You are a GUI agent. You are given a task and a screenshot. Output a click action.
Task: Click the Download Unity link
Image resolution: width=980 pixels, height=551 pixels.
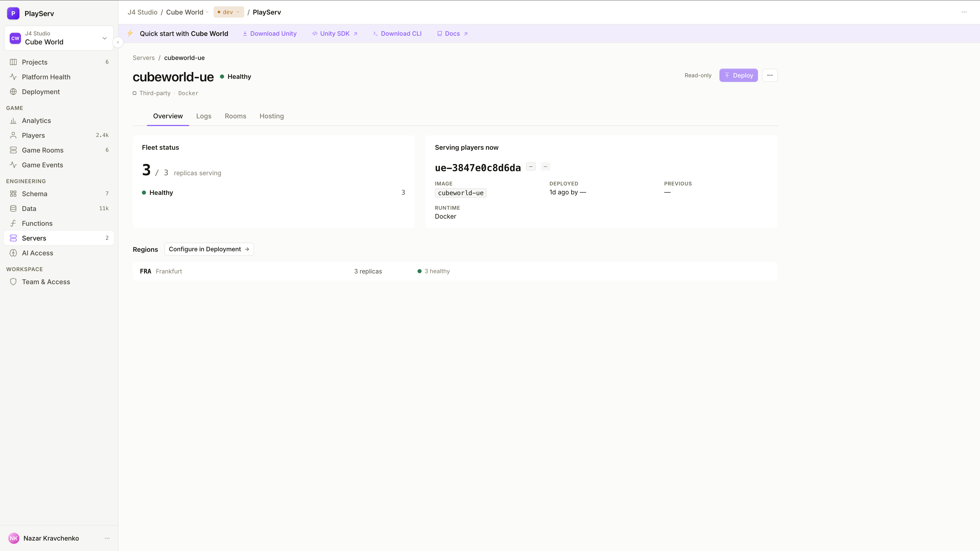270,33
